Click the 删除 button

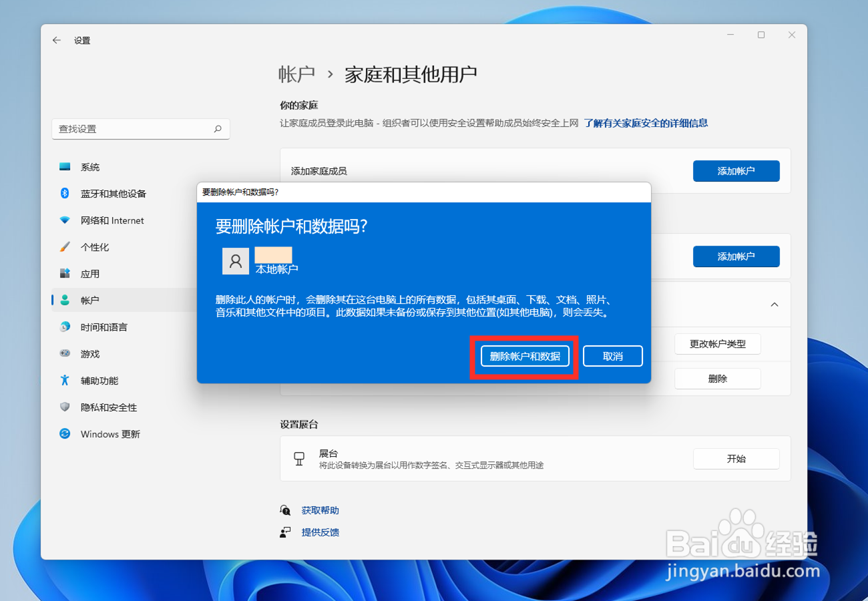717,379
